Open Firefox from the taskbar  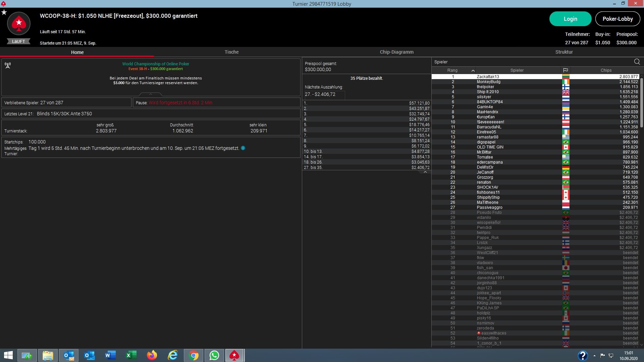pos(152,355)
